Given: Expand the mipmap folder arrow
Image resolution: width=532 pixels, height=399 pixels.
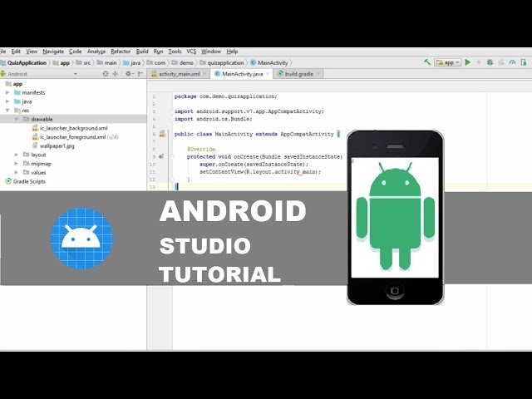Looking at the screenshot, I should coord(17,164).
